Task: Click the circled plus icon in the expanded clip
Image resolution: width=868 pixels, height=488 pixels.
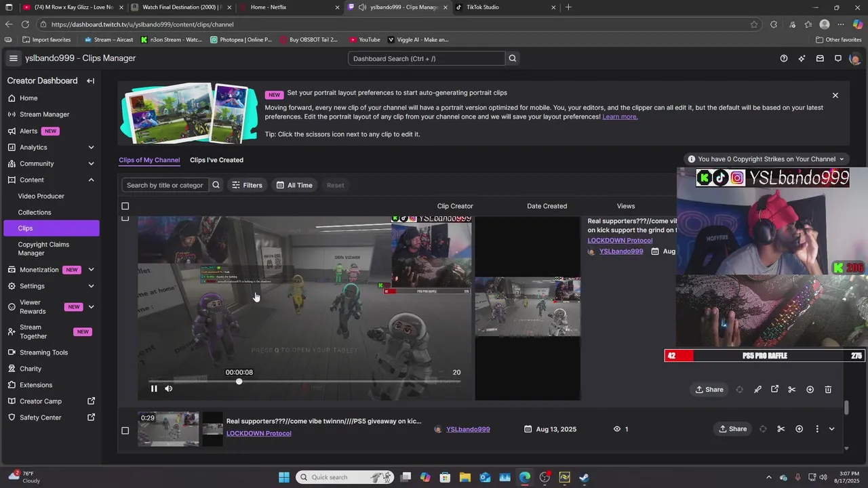Action: tap(810, 390)
